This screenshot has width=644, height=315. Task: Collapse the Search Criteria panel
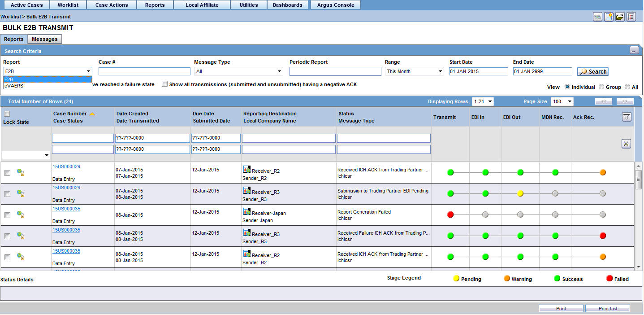634,51
